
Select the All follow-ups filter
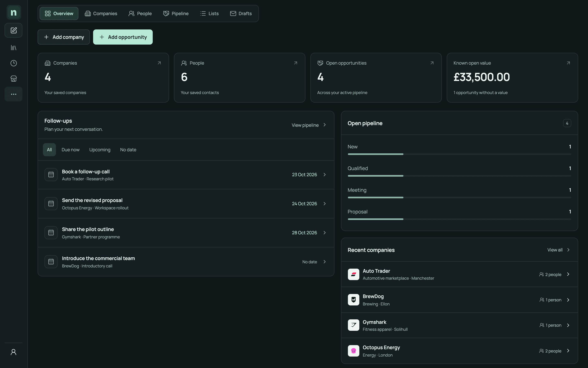49,150
